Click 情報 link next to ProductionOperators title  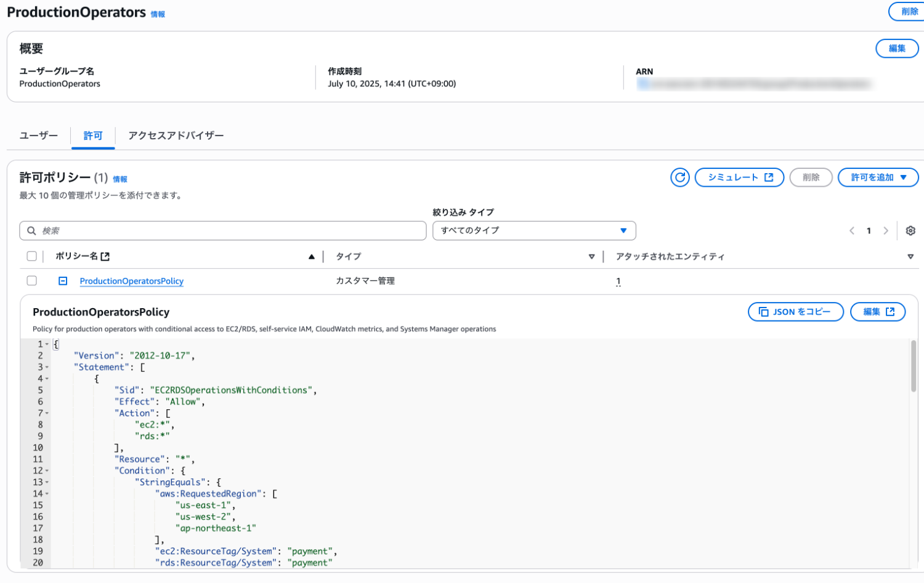158,14
